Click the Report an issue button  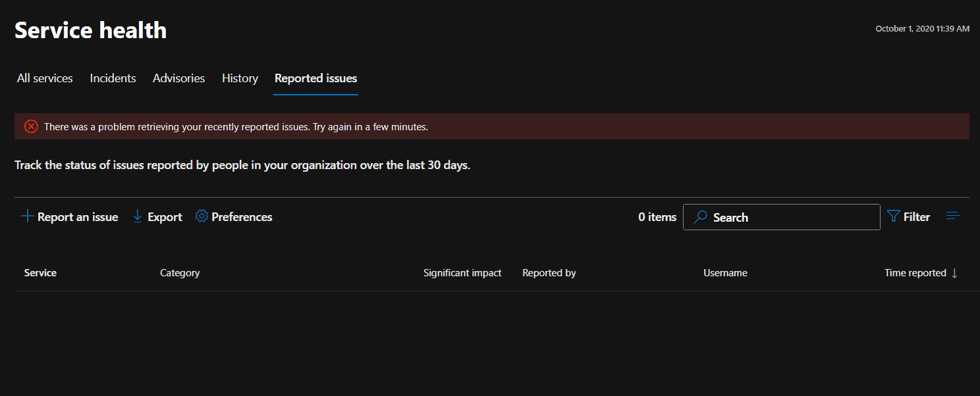(70, 217)
